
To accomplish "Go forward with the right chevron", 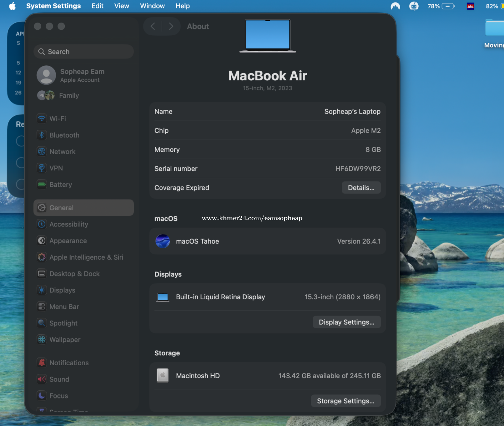I will tap(171, 26).
